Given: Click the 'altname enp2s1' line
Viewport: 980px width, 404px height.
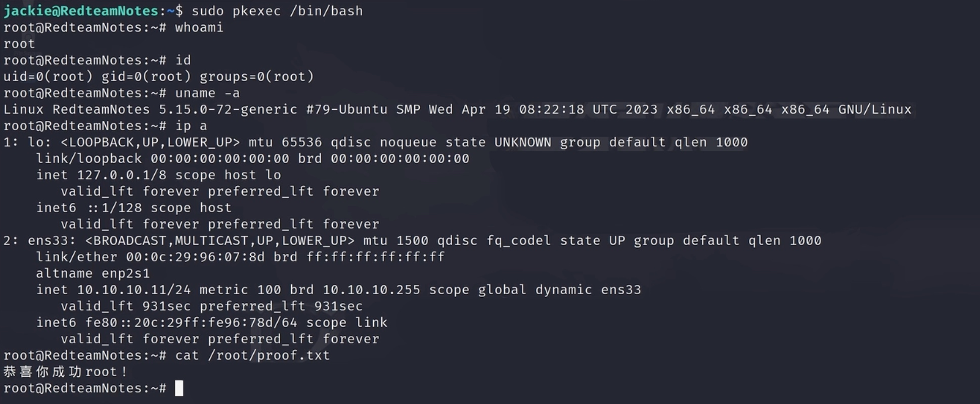Looking at the screenshot, I should pyautogui.click(x=93, y=273).
